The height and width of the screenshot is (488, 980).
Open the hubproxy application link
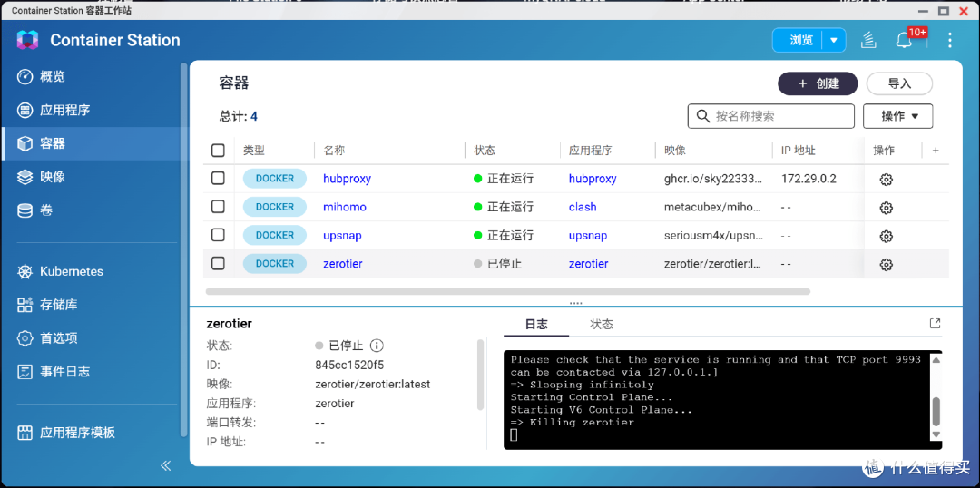coord(593,179)
